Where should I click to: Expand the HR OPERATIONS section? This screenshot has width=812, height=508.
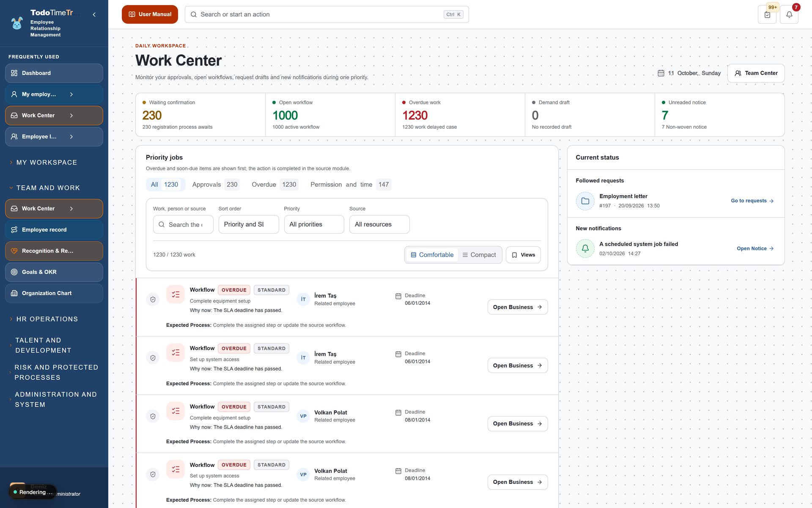pos(44,319)
